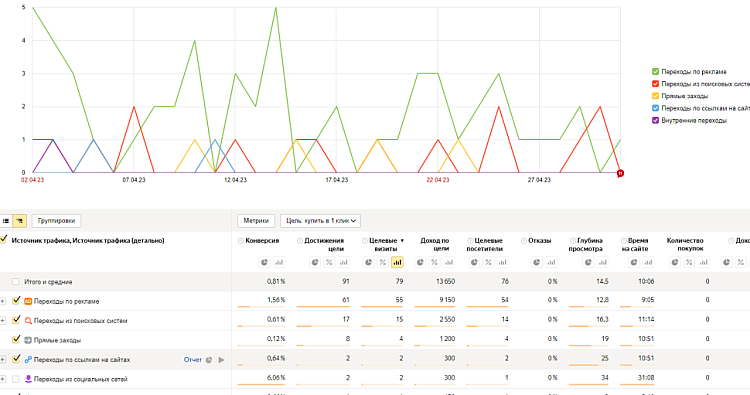Image resolution: width=750 pixels, height=395 pixels.
Task: Show bar chart for Конверсия column
Action: coord(279,262)
